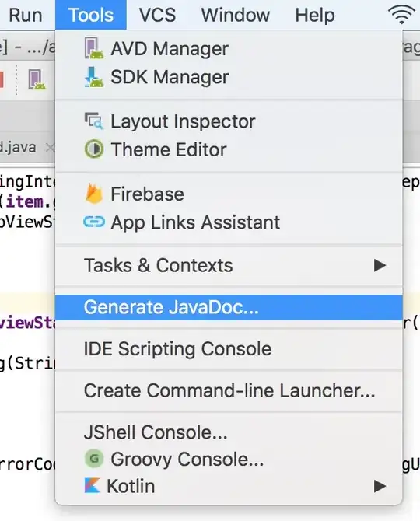Click the AVD Manager phone icon in menu
This screenshot has width=420, height=521.
tap(93, 48)
